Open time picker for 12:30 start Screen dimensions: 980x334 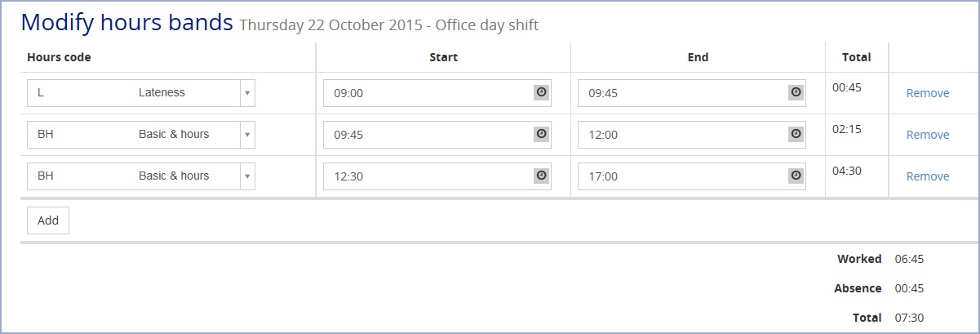pos(541,176)
